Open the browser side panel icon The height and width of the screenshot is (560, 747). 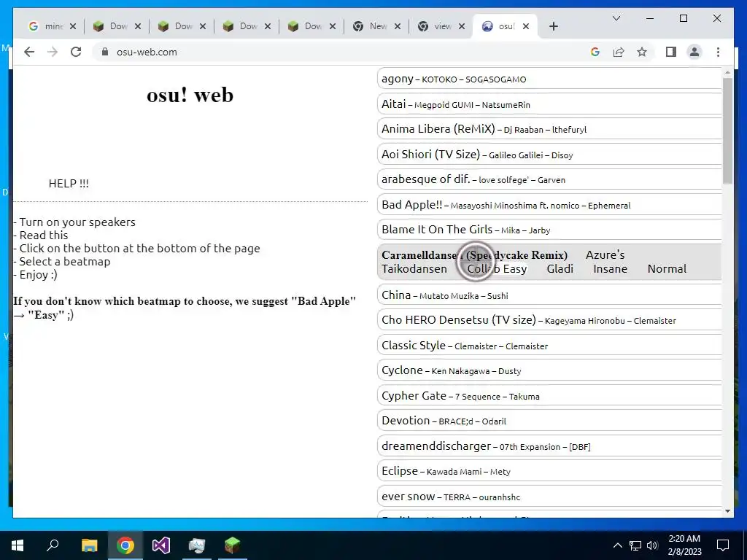click(x=671, y=52)
